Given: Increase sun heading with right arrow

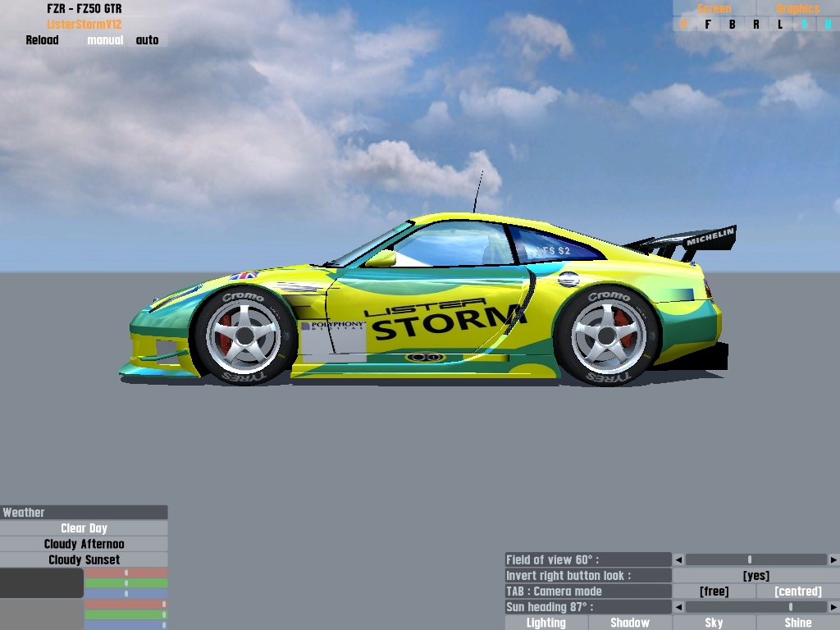Looking at the screenshot, I should tap(833, 607).
